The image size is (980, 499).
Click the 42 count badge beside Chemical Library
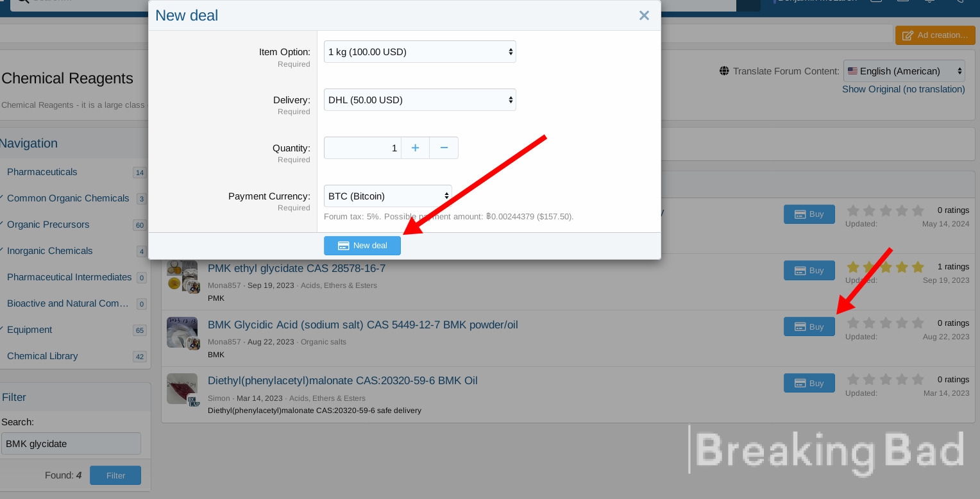[139, 357]
